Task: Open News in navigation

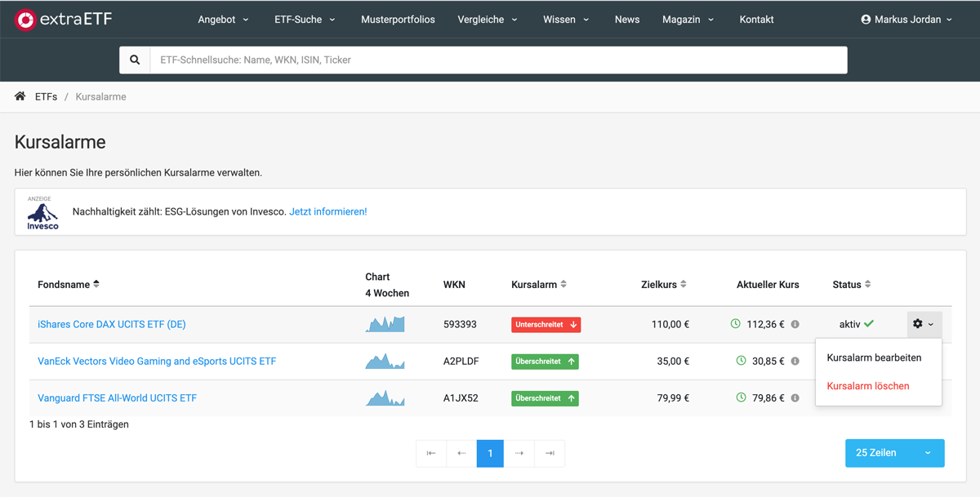Action: coord(627,20)
